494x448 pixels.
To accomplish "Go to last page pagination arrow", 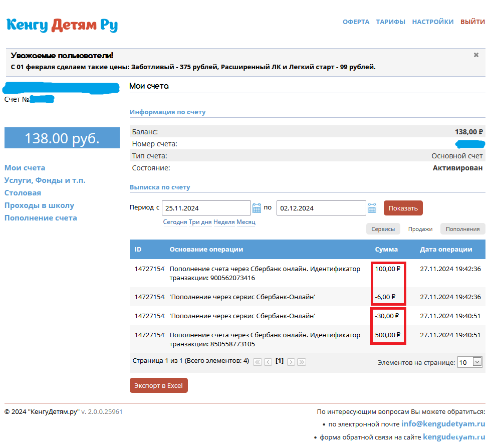I will (302, 362).
